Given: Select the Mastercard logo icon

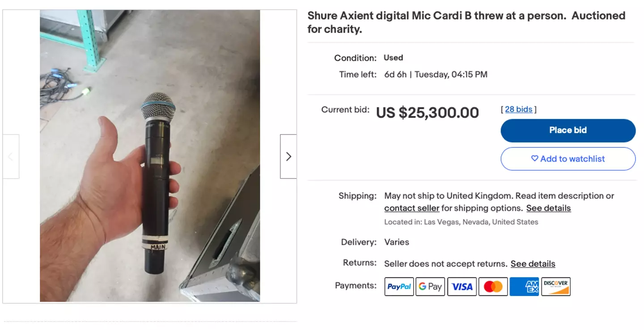Looking at the screenshot, I should pyautogui.click(x=493, y=287).
